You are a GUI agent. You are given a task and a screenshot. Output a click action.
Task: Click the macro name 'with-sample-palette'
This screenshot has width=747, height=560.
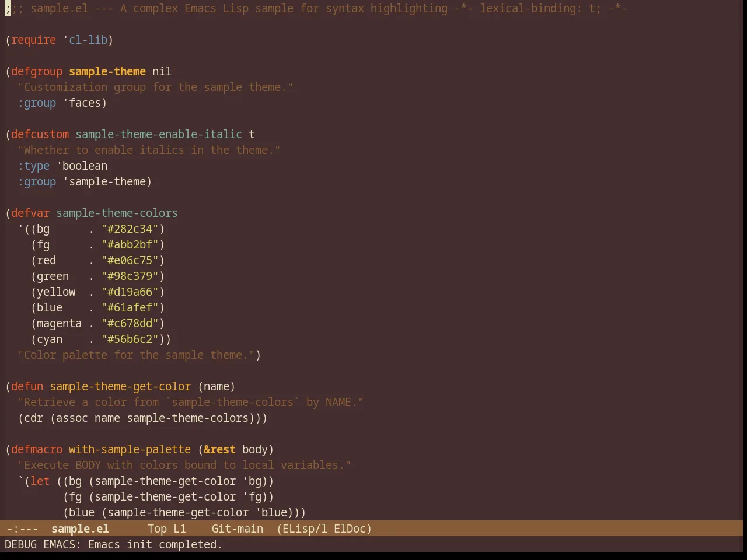coord(130,449)
